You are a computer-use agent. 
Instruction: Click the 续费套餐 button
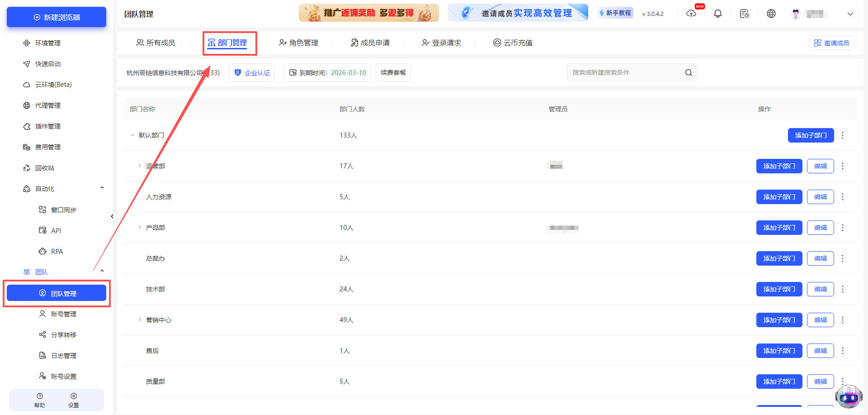pyautogui.click(x=393, y=72)
